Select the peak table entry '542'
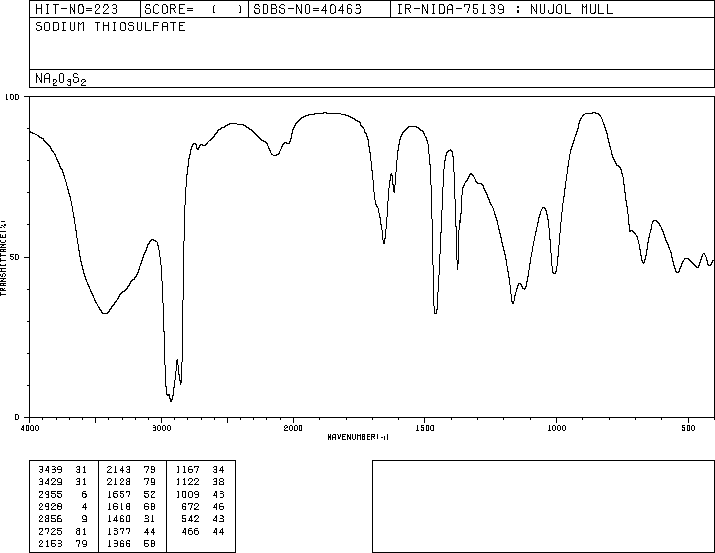Screen dimensions: 715x553 (x=190, y=519)
